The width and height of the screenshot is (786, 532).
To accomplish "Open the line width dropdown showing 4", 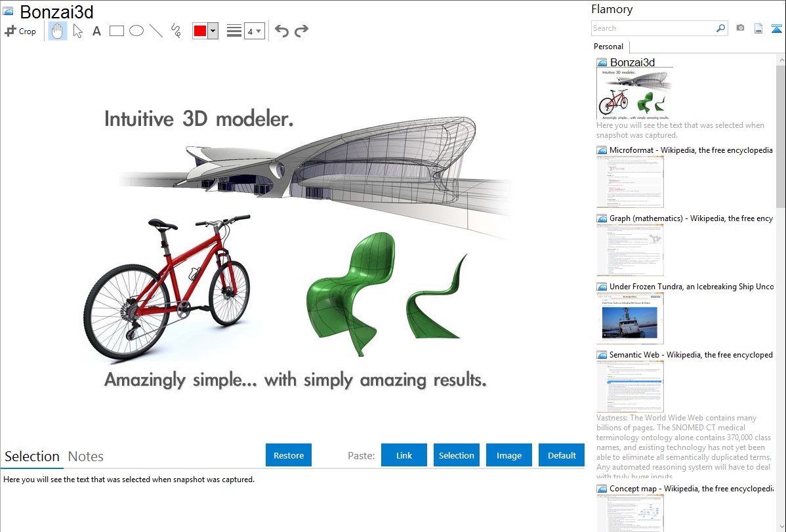I will tap(254, 31).
